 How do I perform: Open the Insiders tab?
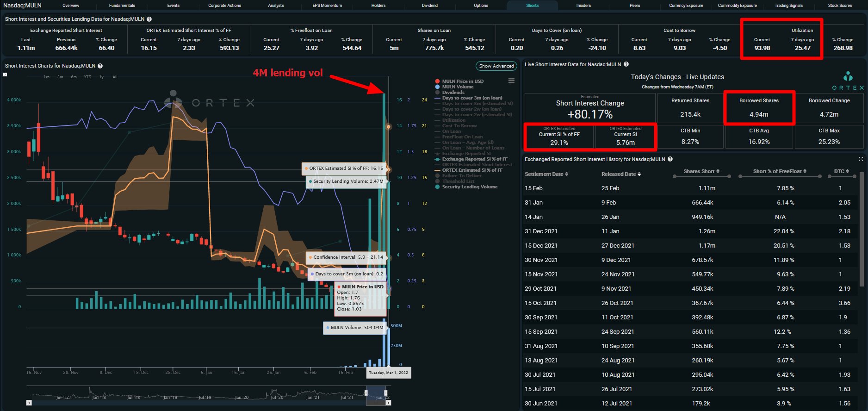(584, 6)
